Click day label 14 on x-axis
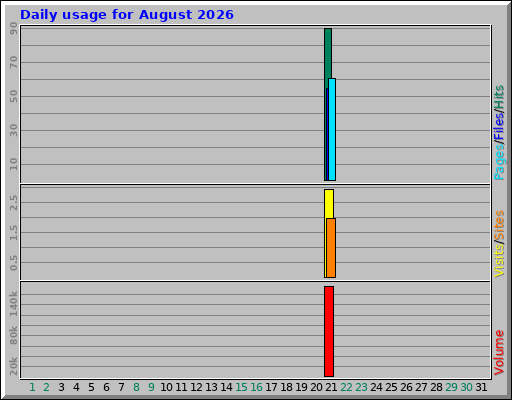This screenshot has width=512, height=400. tap(226, 387)
